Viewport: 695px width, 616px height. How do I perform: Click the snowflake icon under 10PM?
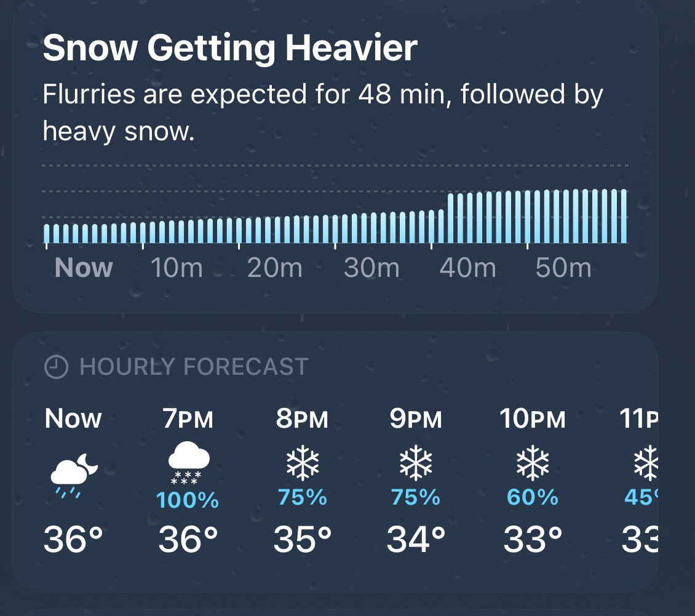click(531, 463)
